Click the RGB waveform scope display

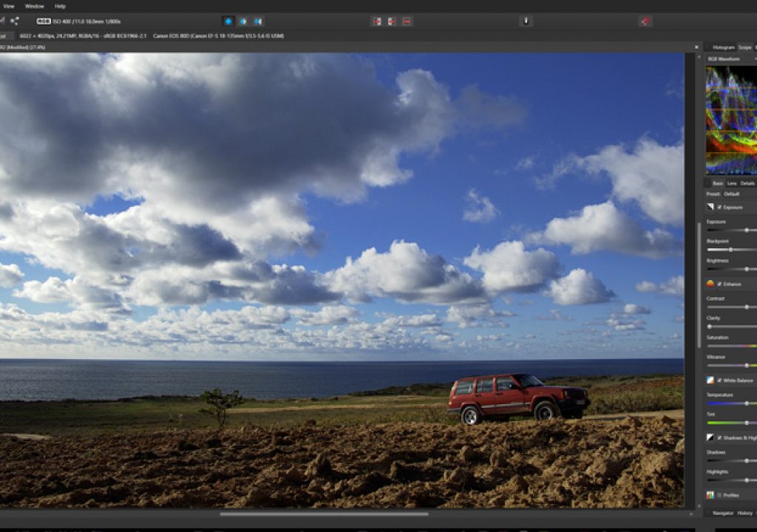731,120
